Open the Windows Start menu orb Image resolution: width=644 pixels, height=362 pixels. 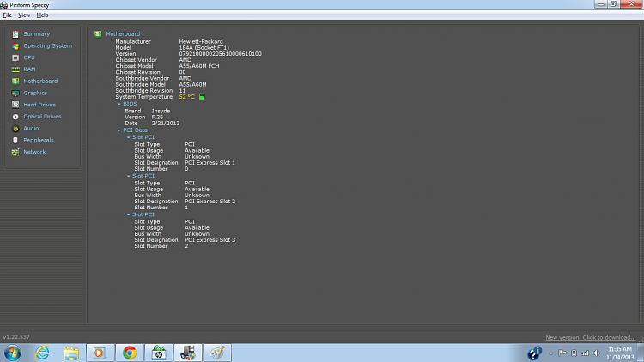tap(12, 353)
